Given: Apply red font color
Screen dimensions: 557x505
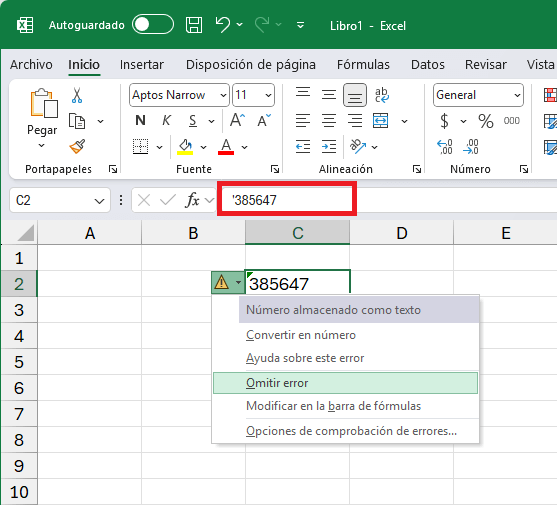Looking at the screenshot, I should pyautogui.click(x=226, y=147).
